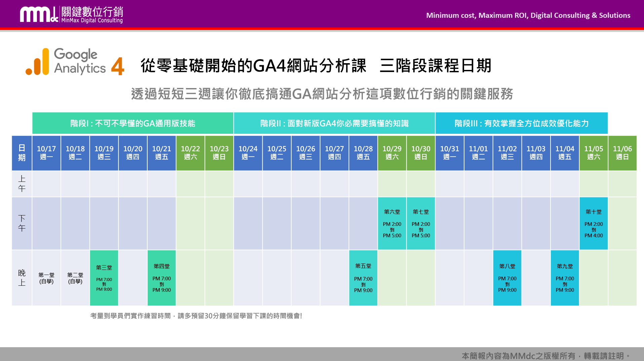The image size is (644, 361).
Task: Click the 第三堂 evening class on 10/19
Action: click(x=104, y=278)
